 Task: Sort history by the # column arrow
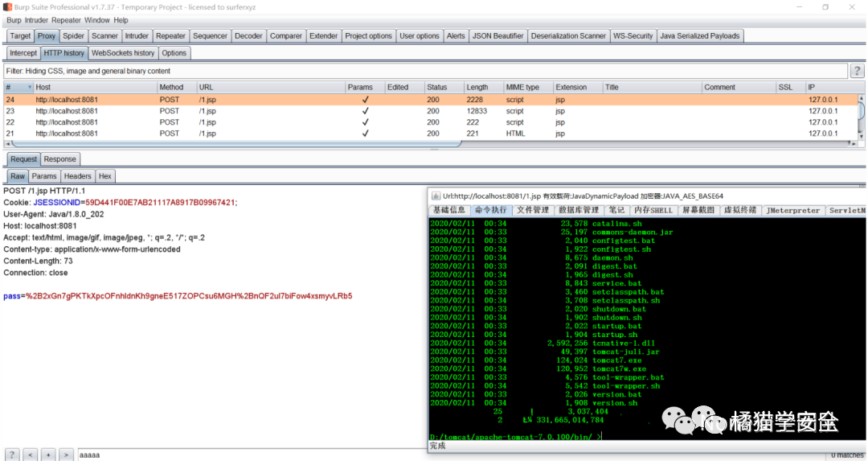(30, 88)
